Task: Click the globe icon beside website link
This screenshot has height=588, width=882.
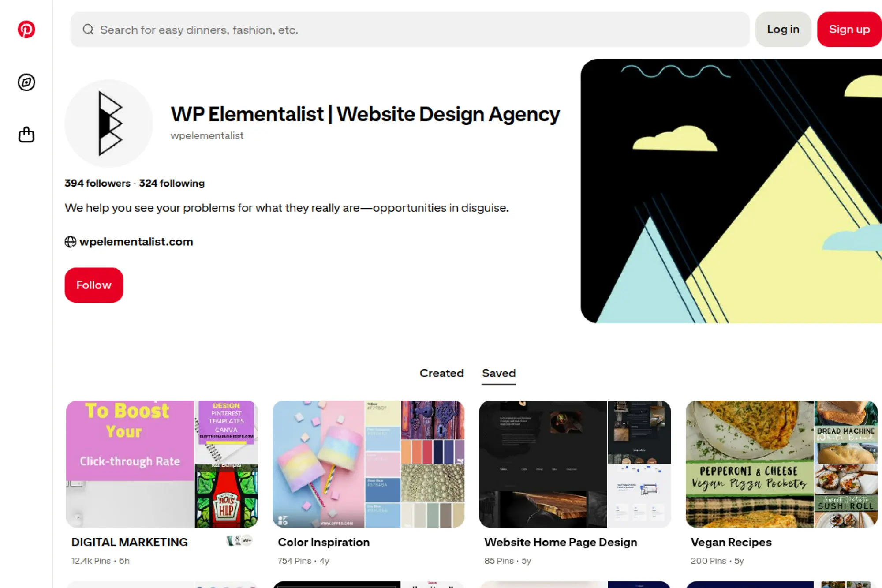Action: 71,242
